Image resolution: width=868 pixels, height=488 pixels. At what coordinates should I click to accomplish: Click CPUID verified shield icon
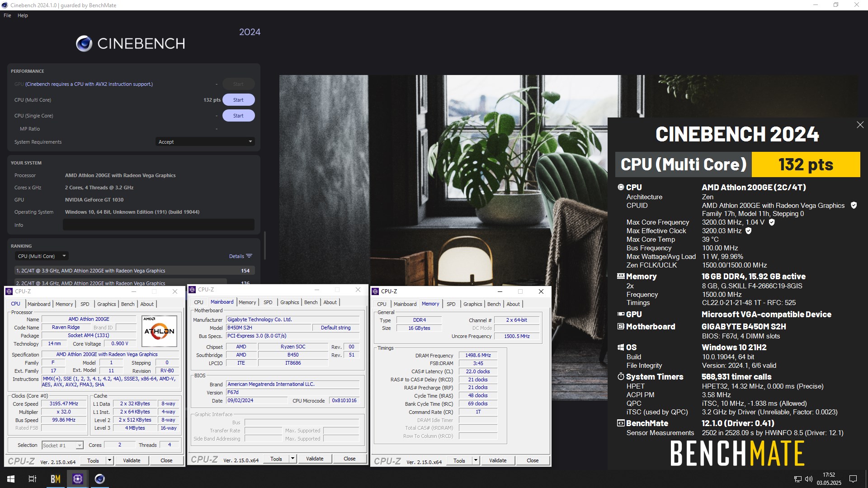pyautogui.click(x=854, y=205)
